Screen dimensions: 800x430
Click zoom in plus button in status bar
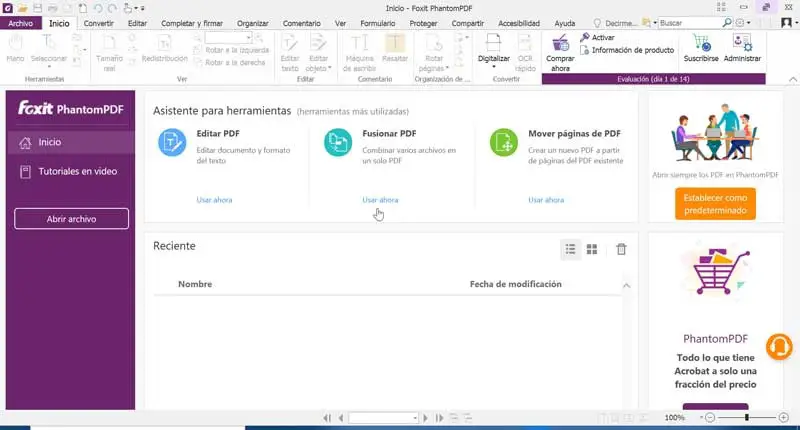(x=784, y=418)
